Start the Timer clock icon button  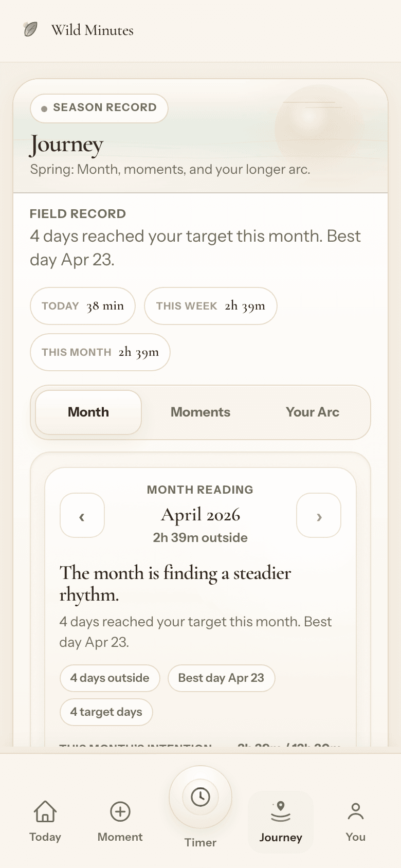coord(200,797)
